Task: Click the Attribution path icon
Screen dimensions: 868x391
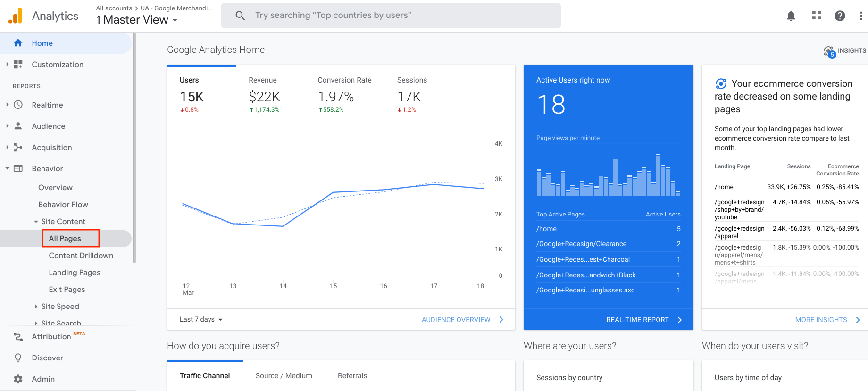Action: (x=18, y=337)
